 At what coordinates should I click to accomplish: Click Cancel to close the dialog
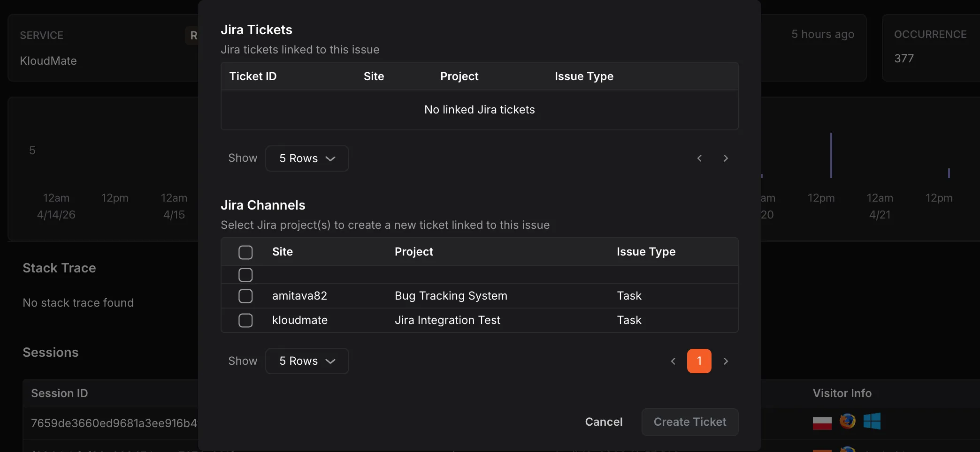(604, 422)
